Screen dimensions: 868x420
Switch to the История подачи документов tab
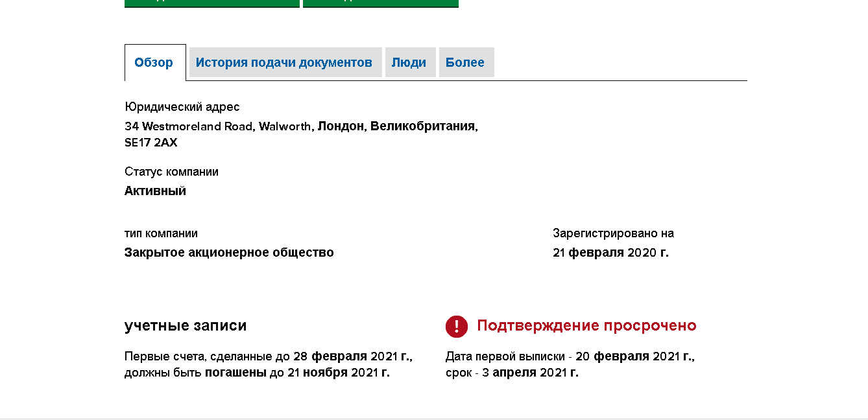coord(284,63)
